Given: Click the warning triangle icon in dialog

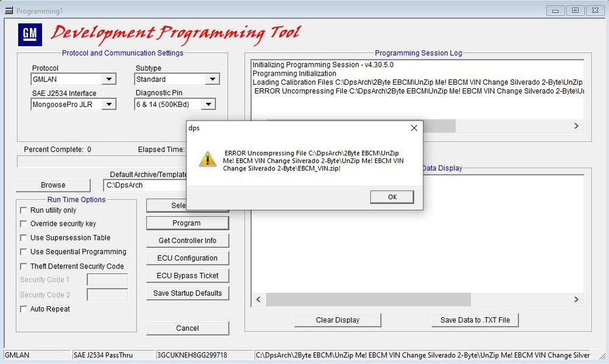Looking at the screenshot, I should pos(208,159).
